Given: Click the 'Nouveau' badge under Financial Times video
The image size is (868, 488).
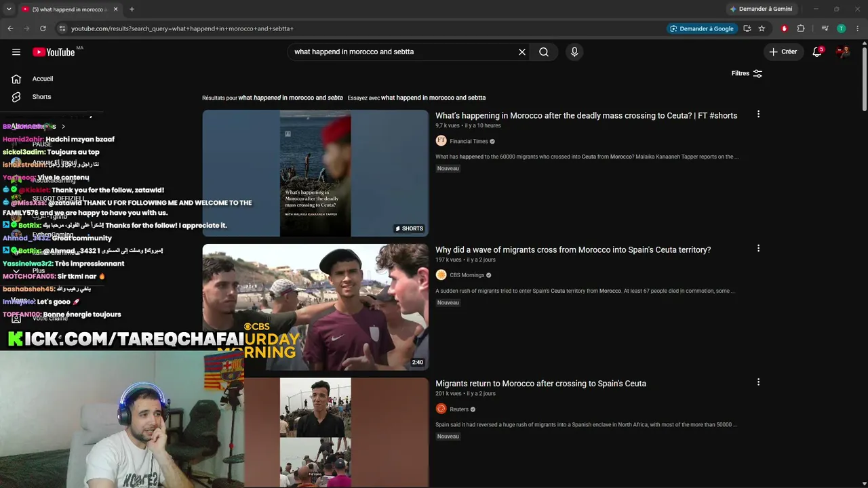Looking at the screenshot, I should coord(448,169).
